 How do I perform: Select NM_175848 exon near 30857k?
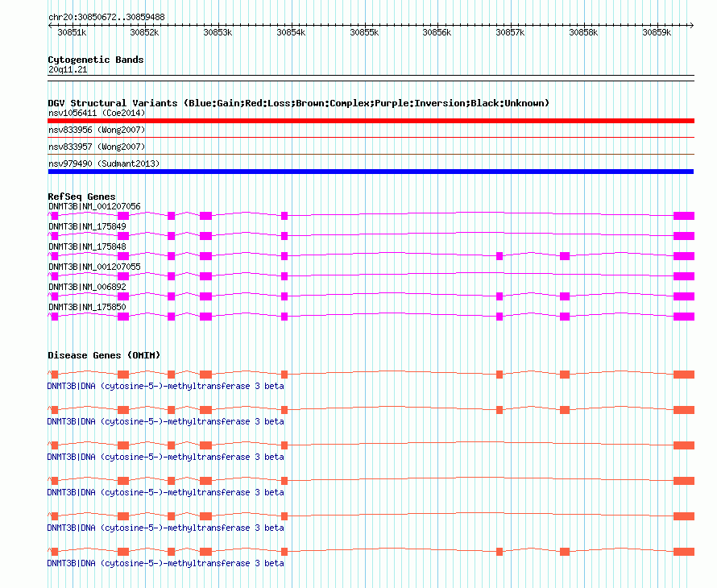click(x=499, y=256)
